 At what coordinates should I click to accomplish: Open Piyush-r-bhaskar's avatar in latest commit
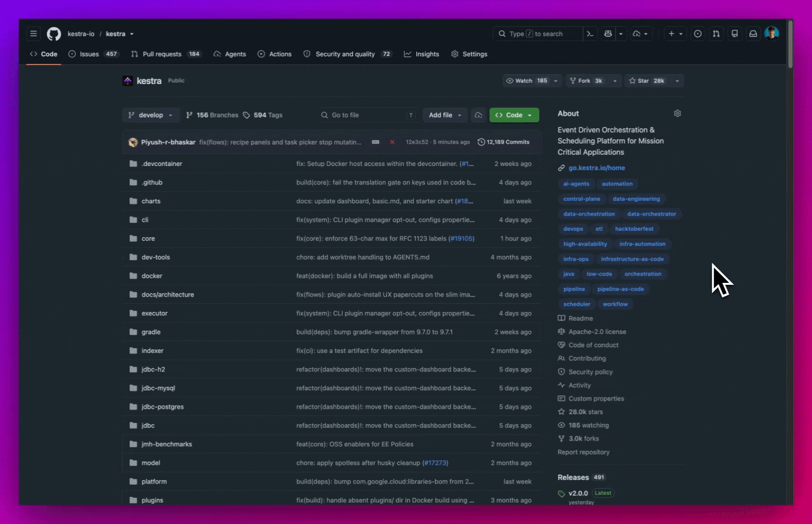[133, 142]
